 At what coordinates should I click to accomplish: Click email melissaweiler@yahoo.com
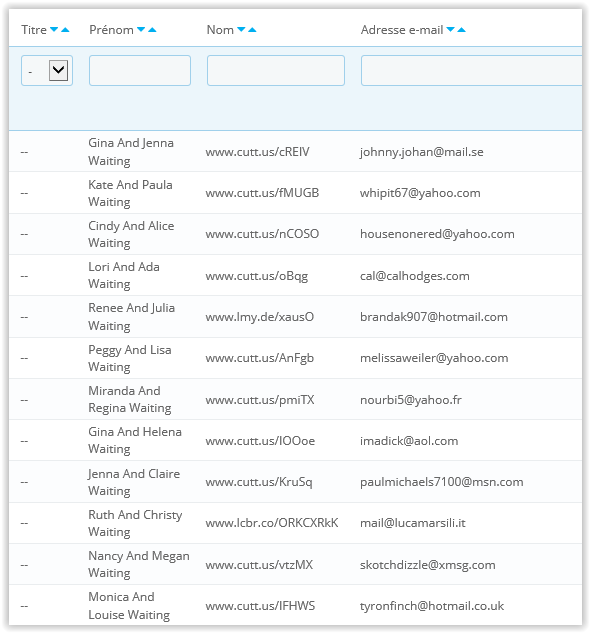click(x=434, y=358)
